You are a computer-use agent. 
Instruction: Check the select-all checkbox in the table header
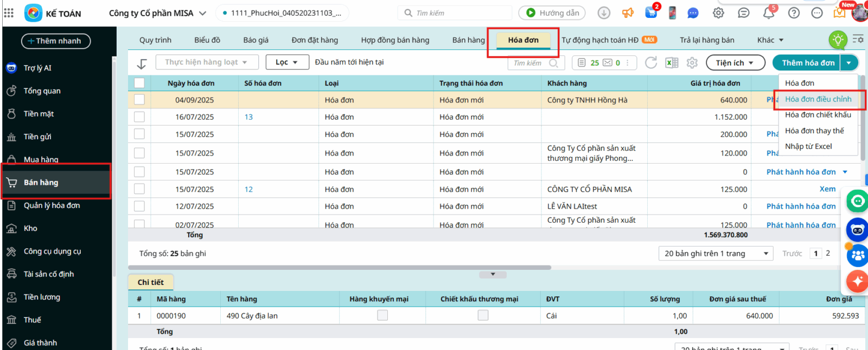(139, 83)
